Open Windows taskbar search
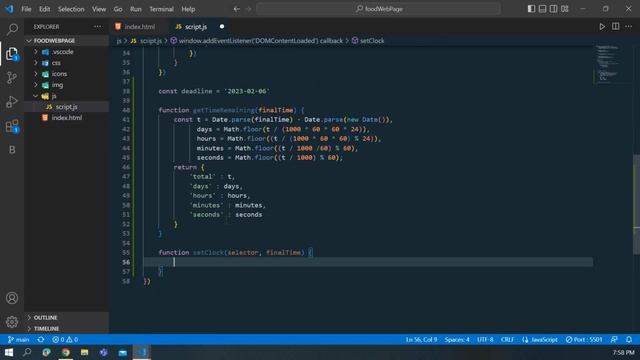This screenshot has height=360, width=640. click(27, 352)
